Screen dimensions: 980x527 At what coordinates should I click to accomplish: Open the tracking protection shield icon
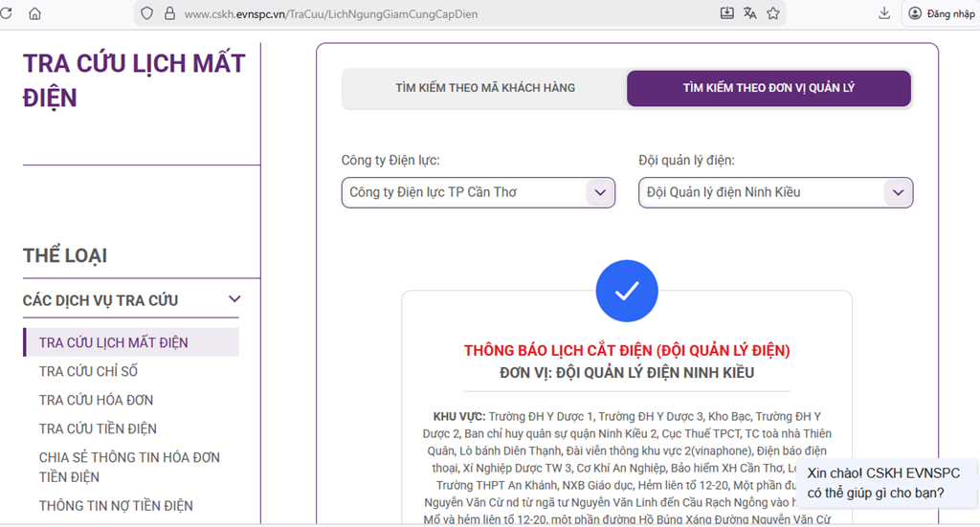(x=146, y=13)
